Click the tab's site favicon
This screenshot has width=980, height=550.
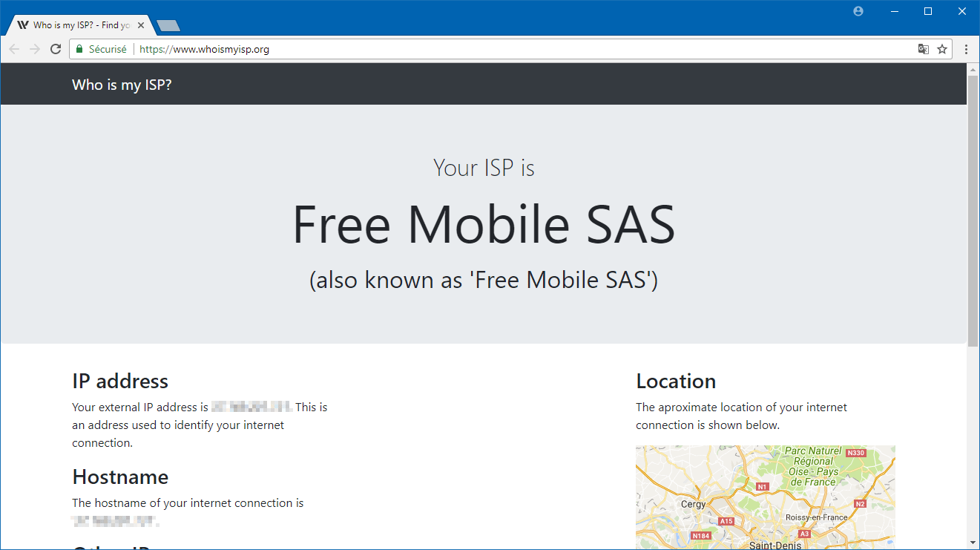pos(23,25)
